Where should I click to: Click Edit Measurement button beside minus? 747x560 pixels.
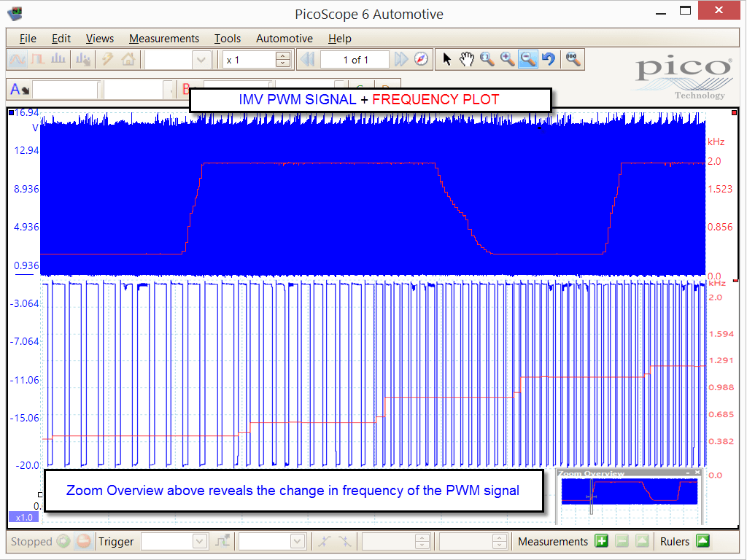[642, 542]
